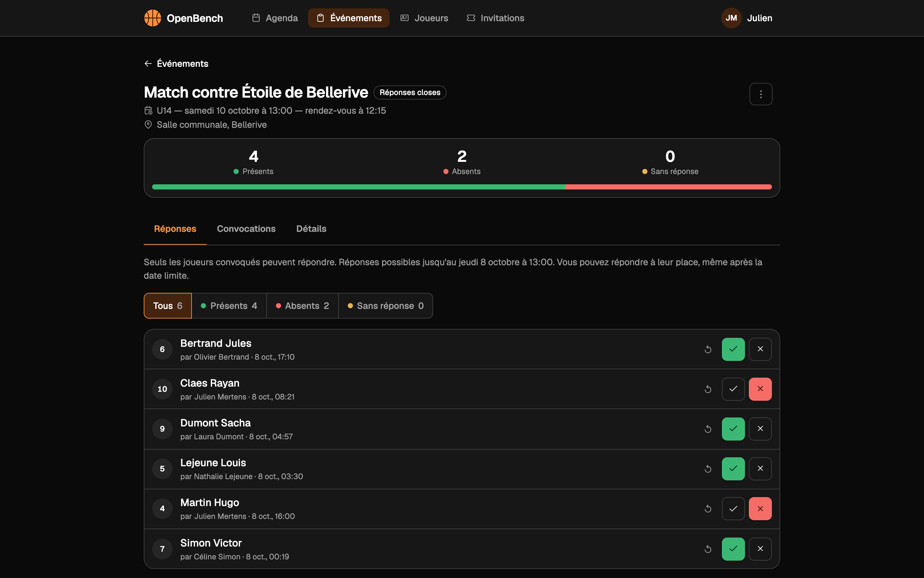Mark Dumont Sacha as present
The image size is (924, 578).
click(x=733, y=429)
